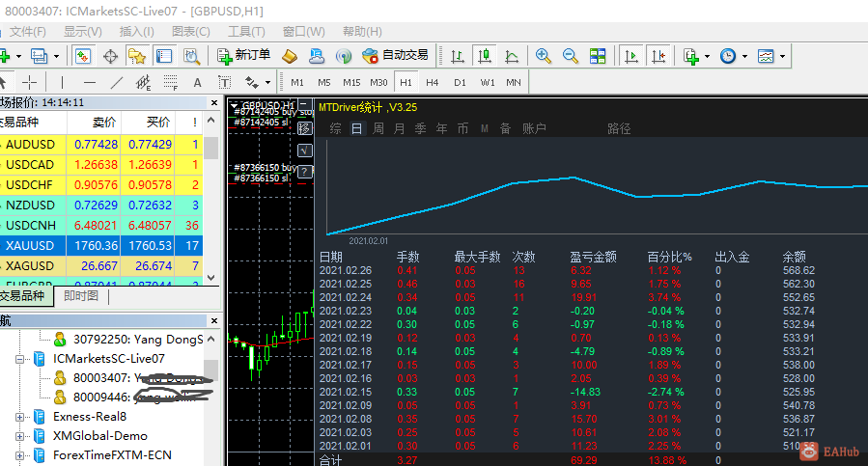
Task: Open the periodicity clock dropdown arrow
Action: click(x=744, y=57)
